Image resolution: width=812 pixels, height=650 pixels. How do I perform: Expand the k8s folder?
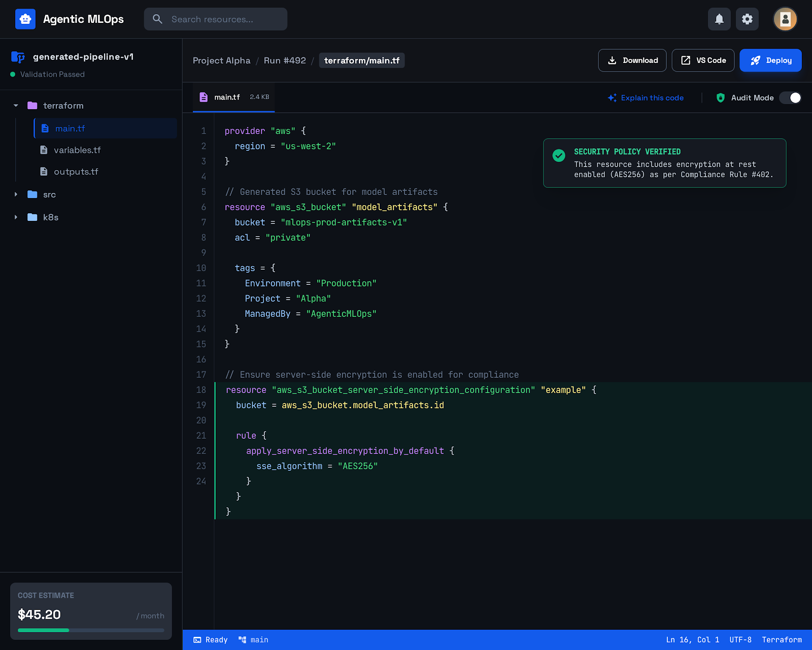(15, 217)
